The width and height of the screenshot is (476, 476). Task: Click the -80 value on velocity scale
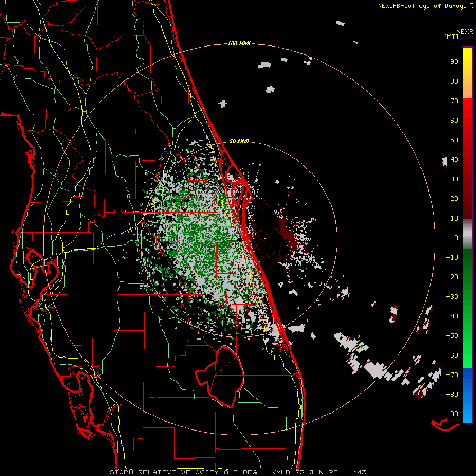point(452,395)
